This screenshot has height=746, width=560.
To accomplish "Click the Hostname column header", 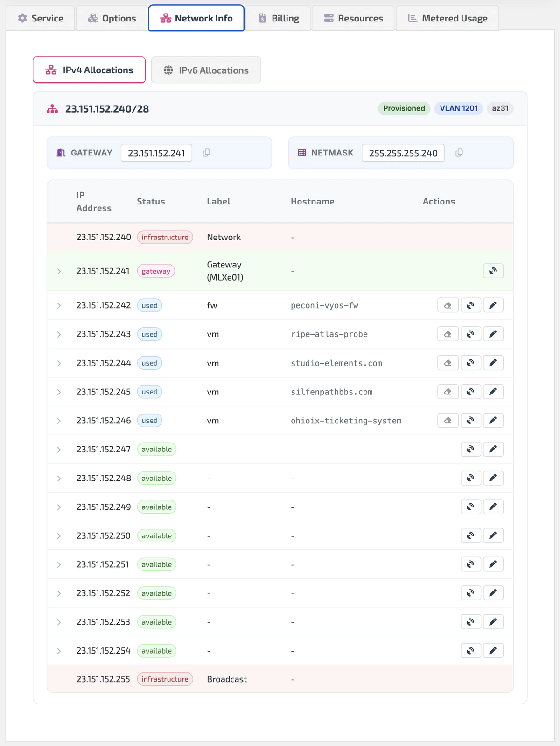I will (x=313, y=201).
